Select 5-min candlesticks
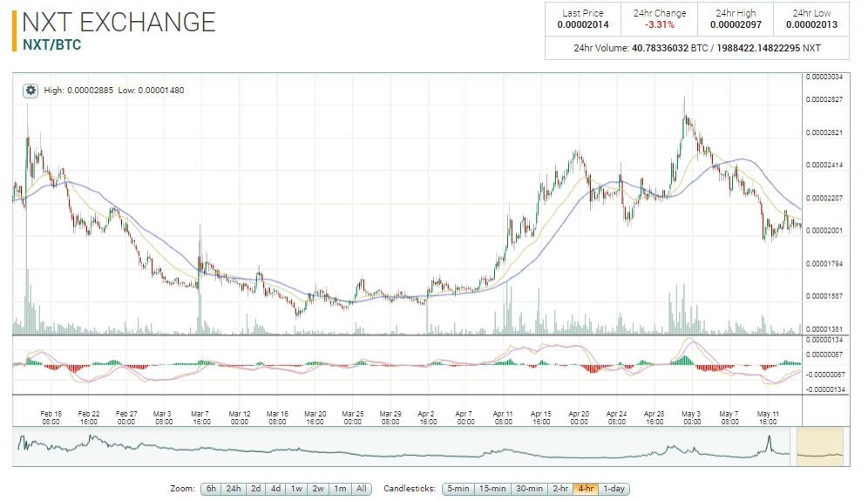 click(x=458, y=489)
